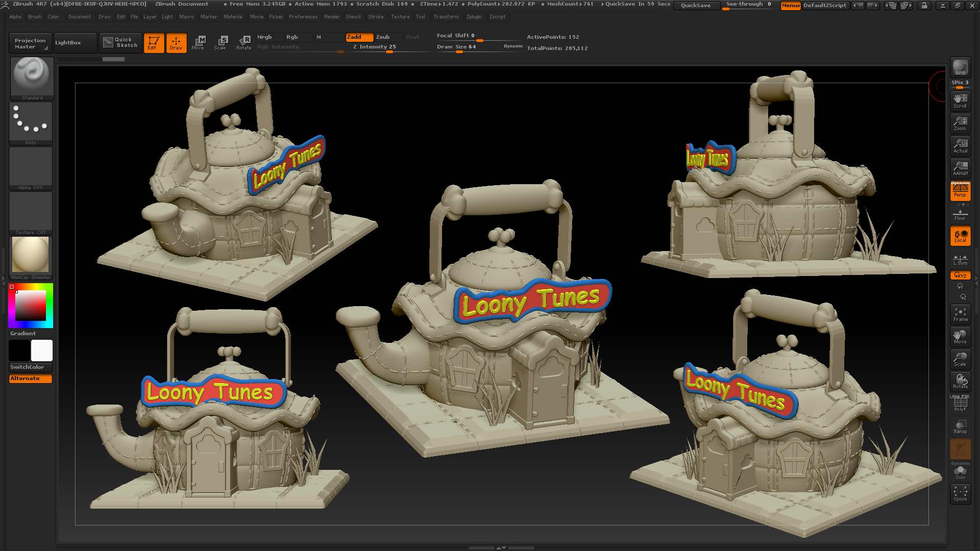Click right-shelf Move view icon
The height and width of the screenshot is (551, 980).
(960, 336)
